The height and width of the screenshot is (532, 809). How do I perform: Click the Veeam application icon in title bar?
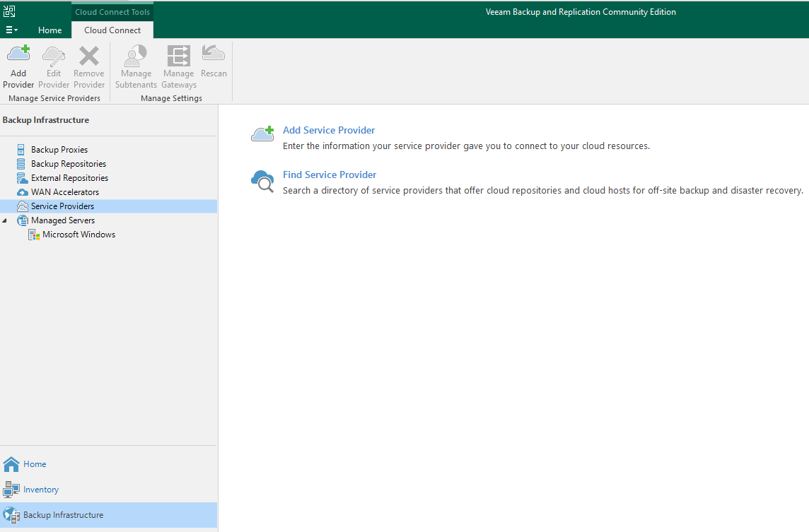click(9, 11)
